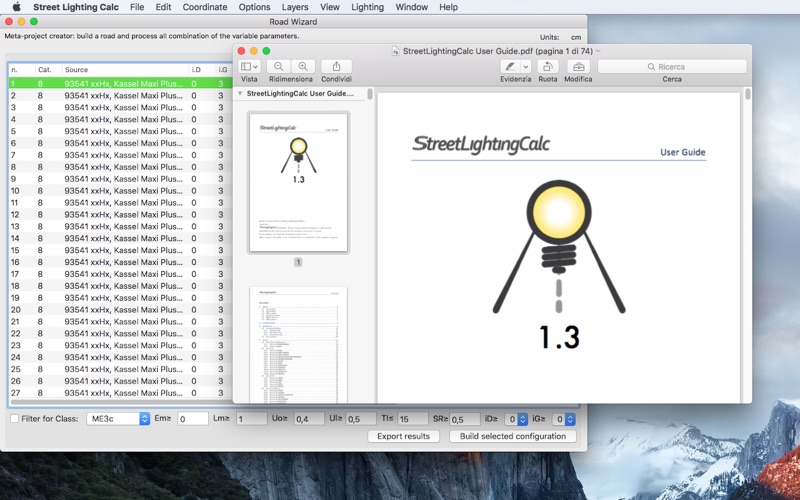Click the Export results button
Viewport: 800px width, 500px height.
pos(404,436)
